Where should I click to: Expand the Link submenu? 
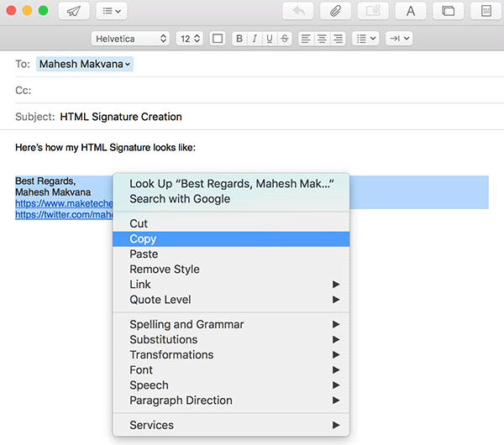[231, 285]
